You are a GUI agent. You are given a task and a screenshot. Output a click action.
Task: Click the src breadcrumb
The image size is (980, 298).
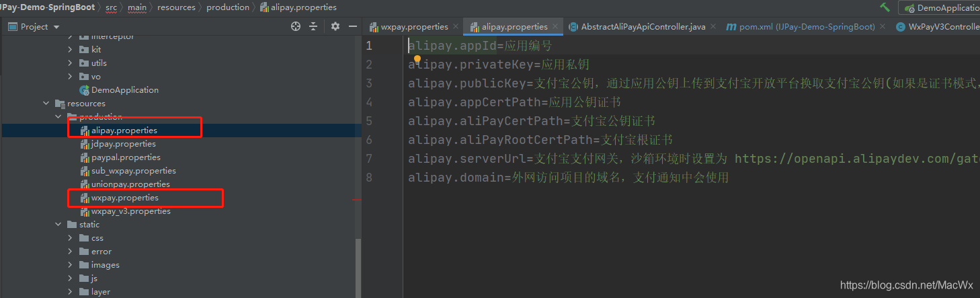tap(111, 7)
